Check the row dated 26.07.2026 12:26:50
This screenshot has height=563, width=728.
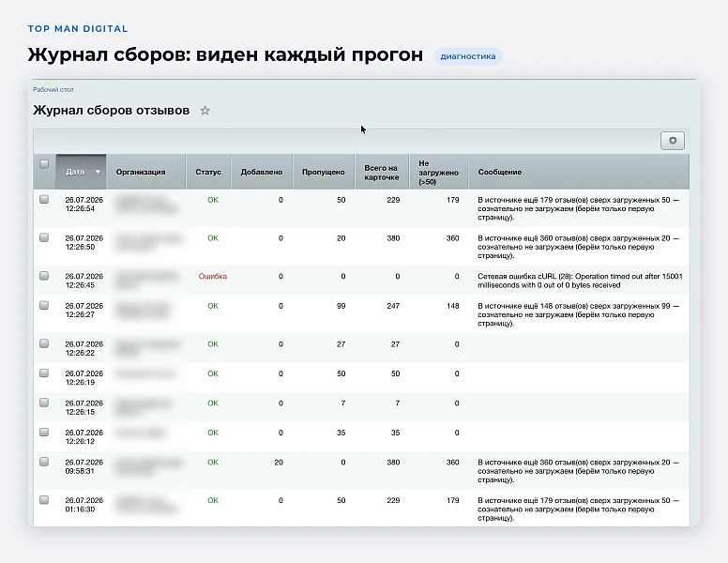(x=44, y=237)
